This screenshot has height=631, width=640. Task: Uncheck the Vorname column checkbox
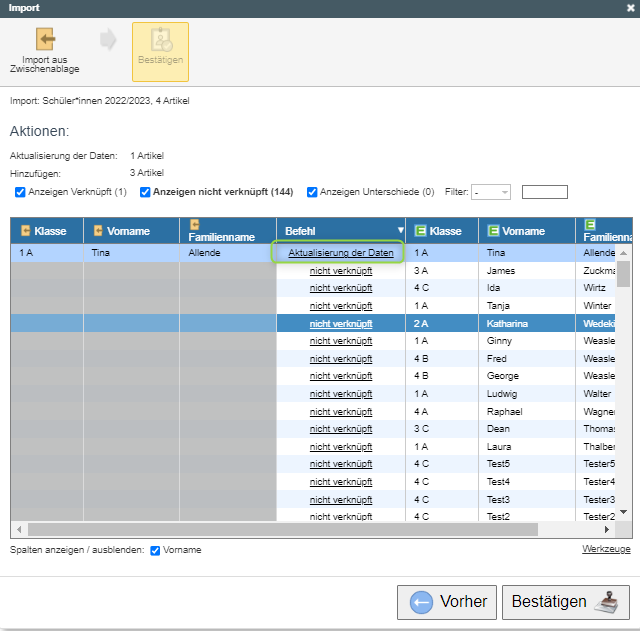pyautogui.click(x=155, y=551)
